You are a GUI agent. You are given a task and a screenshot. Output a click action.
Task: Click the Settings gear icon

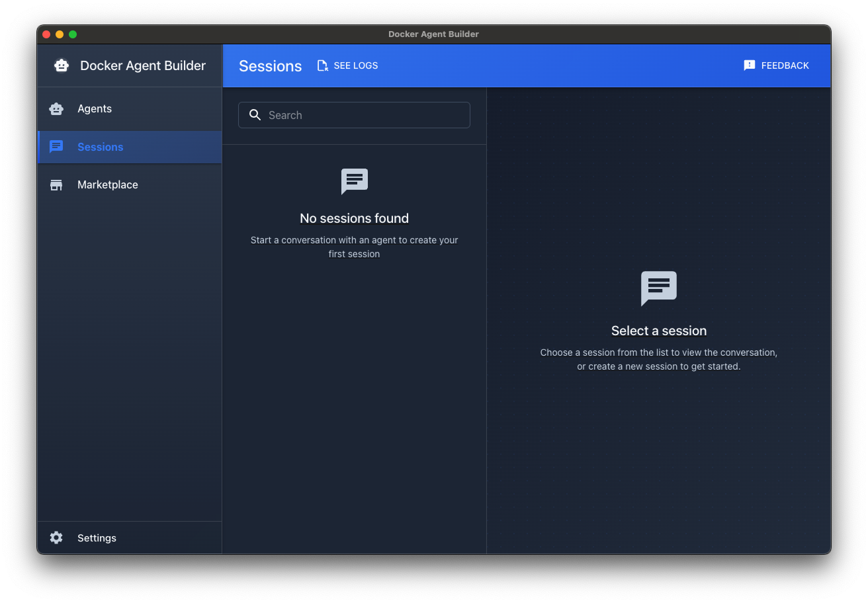[56, 538]
